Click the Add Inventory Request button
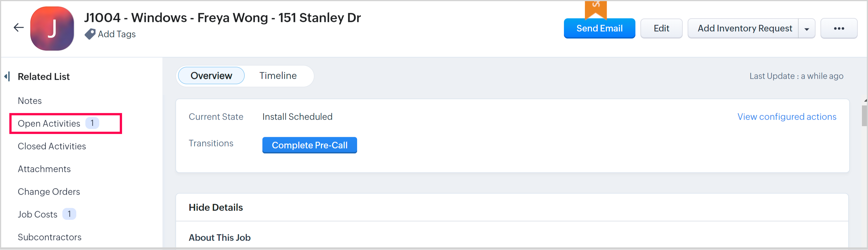The width and height of the screenshot is (868, 250). click(744, 29)
